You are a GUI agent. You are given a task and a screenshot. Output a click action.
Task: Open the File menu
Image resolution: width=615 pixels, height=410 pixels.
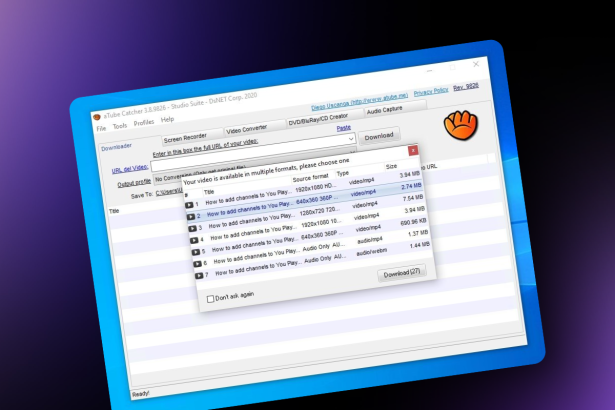click(x=101, y=128)
